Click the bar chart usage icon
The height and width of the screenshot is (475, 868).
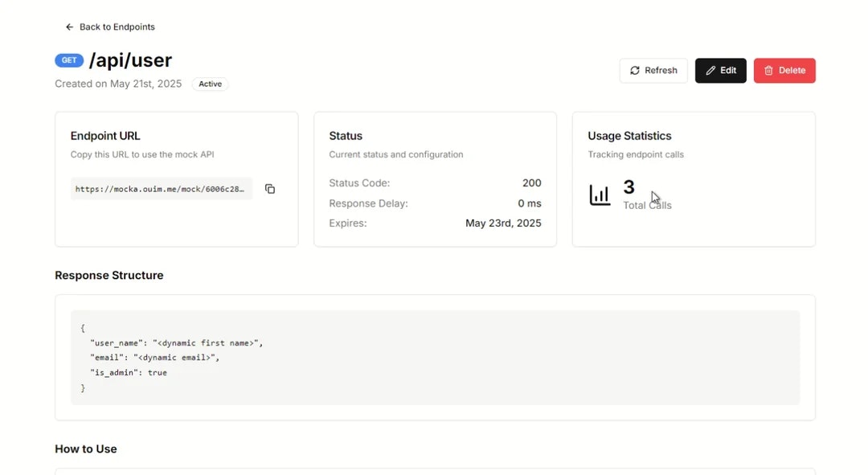pyautogui.click(x=600, y=195)
